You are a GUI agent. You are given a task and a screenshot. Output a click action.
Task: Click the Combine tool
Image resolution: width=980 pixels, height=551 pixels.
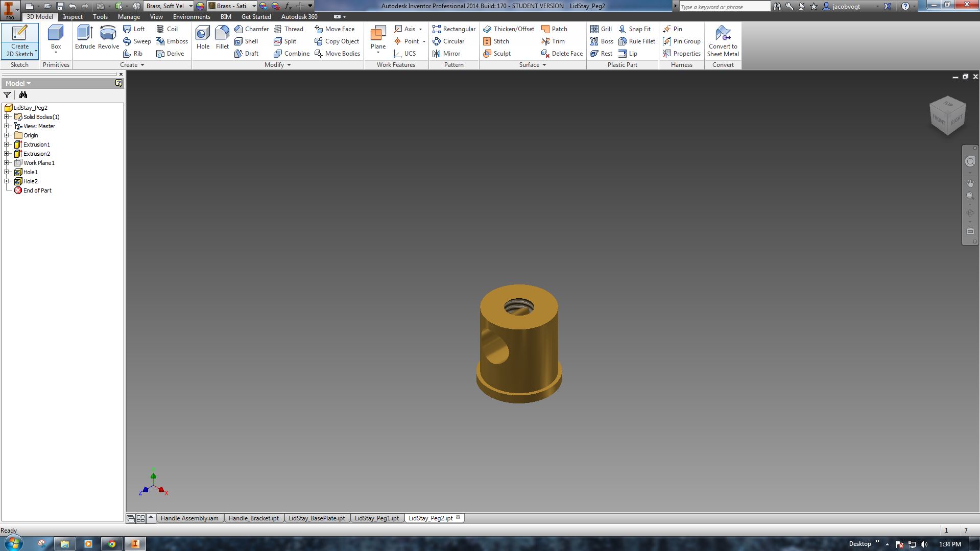coord(292,54)
